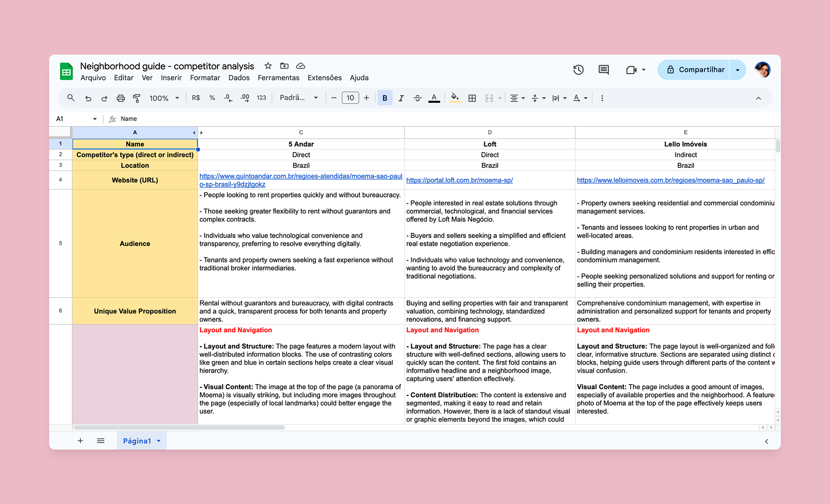
Task: Open Arquivo menu
Action: point(93,78)
